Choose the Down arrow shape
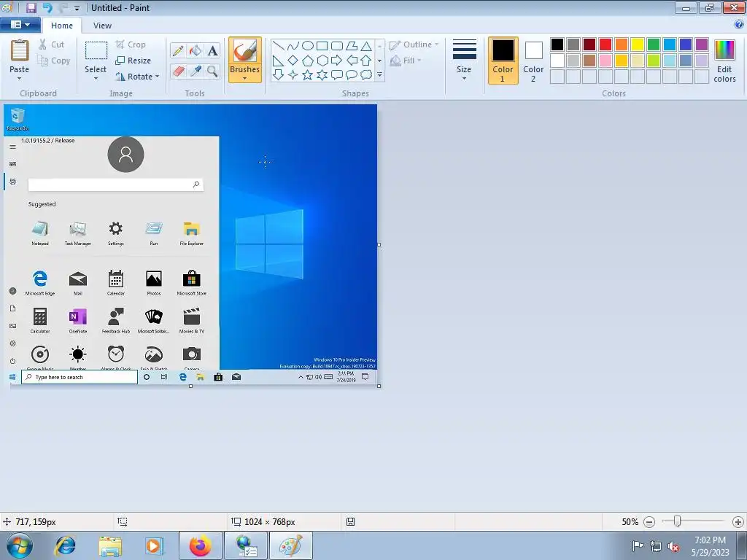 (278, 75)
